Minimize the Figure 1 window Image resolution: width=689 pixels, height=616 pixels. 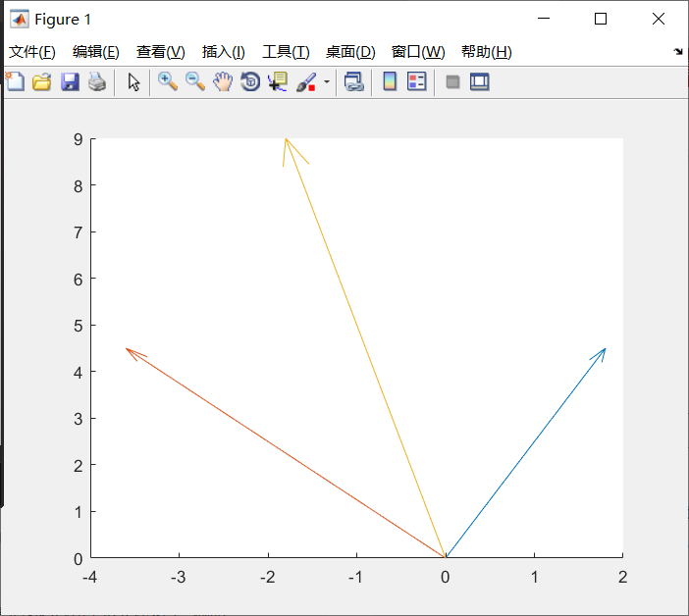click(x=544, y=19)
